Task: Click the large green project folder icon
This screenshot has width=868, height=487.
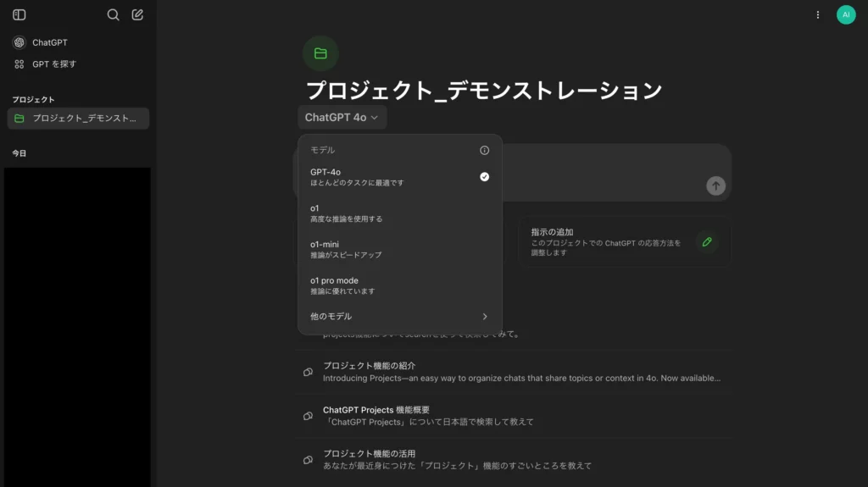Action: (x=320, y=53)
